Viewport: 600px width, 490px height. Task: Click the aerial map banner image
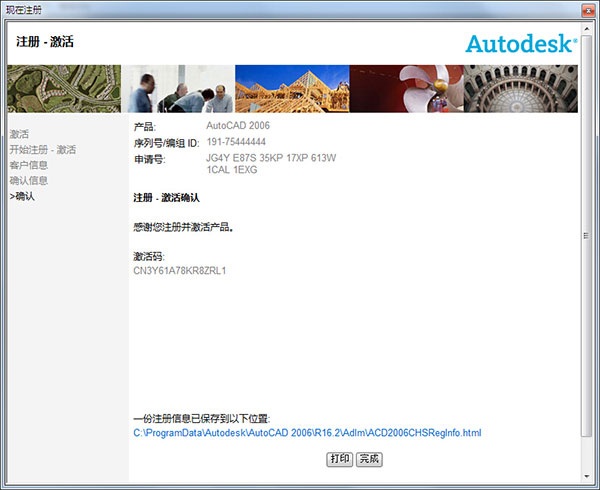[64, 89]
